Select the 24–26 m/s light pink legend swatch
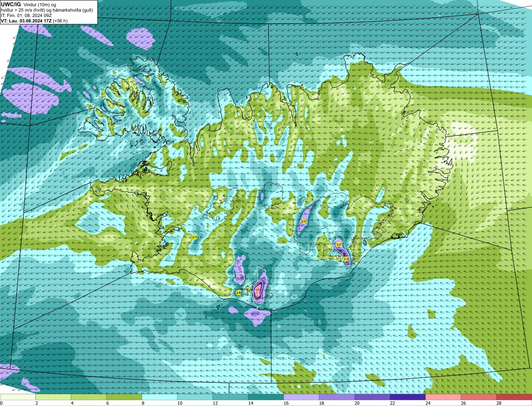The height and width of the screenshot is (406, 532). tap(443, 397)
